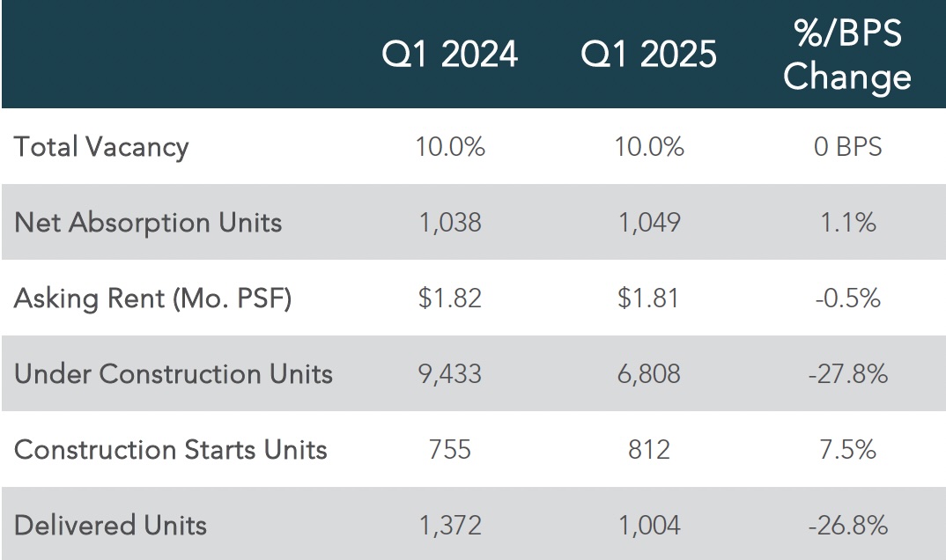946x560 pixels.
Task: Click the 1,038 net absorption value
Action: pos(450,223)
